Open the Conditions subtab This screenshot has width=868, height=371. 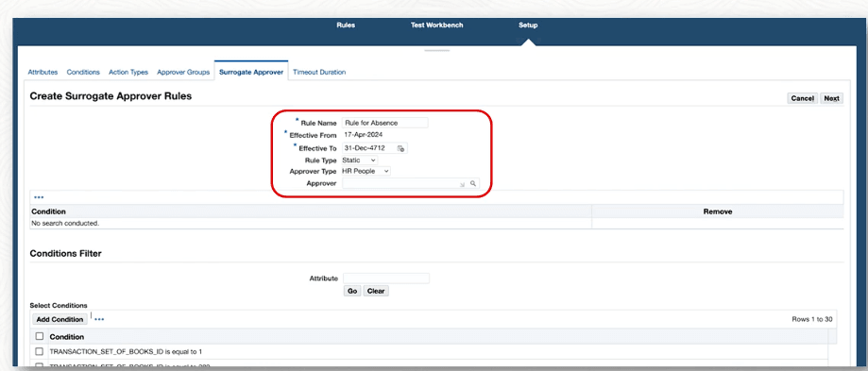pyautogui.click(x=83, y=72)
